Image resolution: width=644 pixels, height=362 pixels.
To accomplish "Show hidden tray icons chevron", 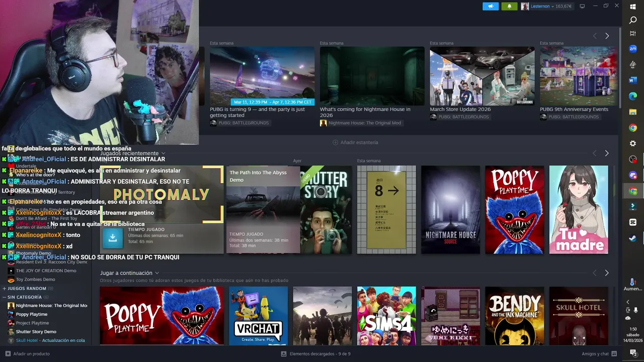I will point(628,302).
